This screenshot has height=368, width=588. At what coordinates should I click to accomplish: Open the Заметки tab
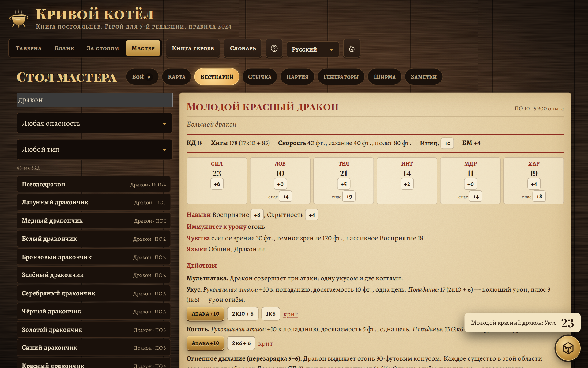pyautogui.click(x=424, y=77)
